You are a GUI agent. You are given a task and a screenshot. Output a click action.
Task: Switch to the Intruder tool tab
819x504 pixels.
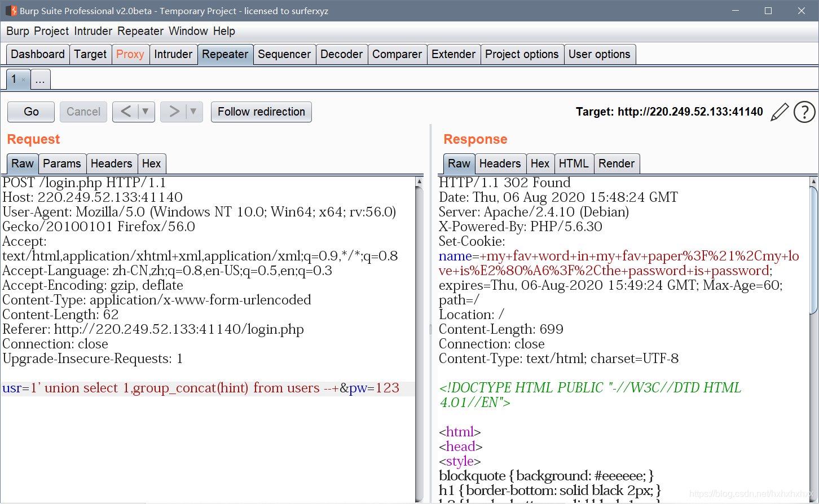[173, 54]
